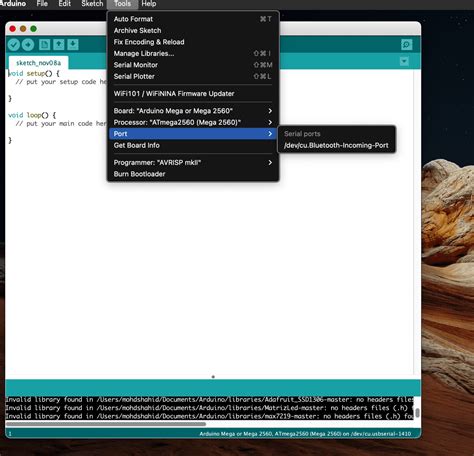Select Get Board Info
The width and height of the screenshot is (474, 456).
[193, 145]
